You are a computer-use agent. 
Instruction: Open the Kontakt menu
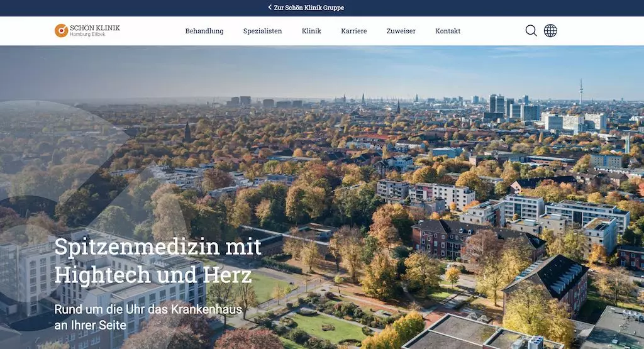[448, 31]
